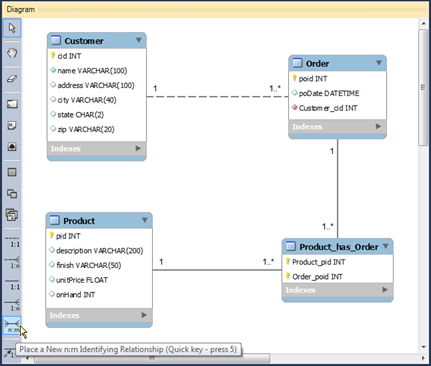The width and height of the screenshot is (431, 366).
Task: Select the pointer (object selection) tool
Action: tap(12, 28)
